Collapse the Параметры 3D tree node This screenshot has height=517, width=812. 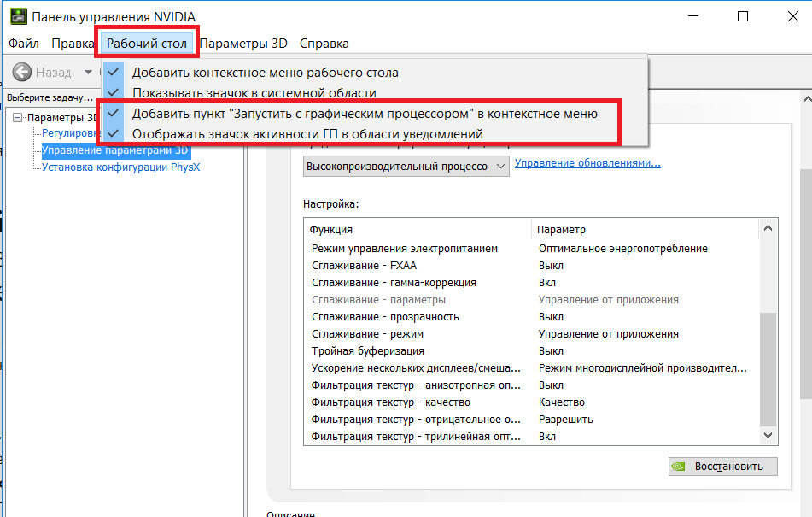tap(17, 118)
